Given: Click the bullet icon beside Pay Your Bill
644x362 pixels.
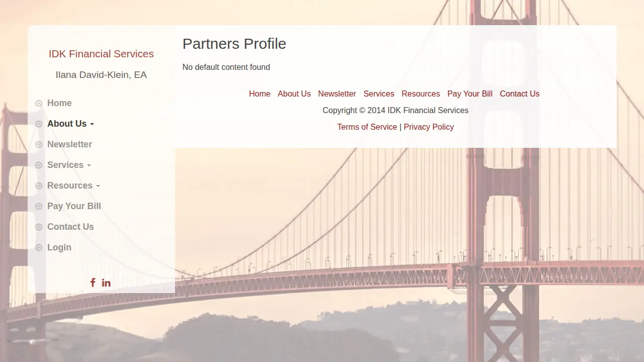Looking at the screenshot, I should click(39, 206).
